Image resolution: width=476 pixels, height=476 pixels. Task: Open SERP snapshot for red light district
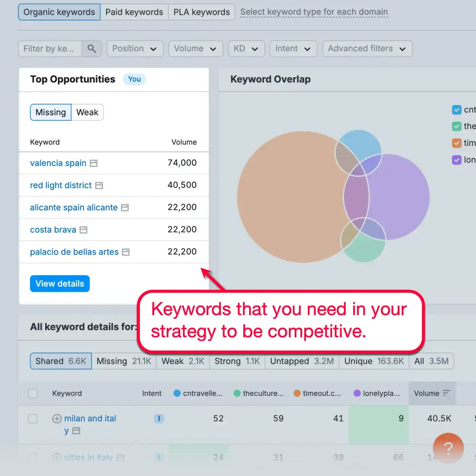point(99,185)
